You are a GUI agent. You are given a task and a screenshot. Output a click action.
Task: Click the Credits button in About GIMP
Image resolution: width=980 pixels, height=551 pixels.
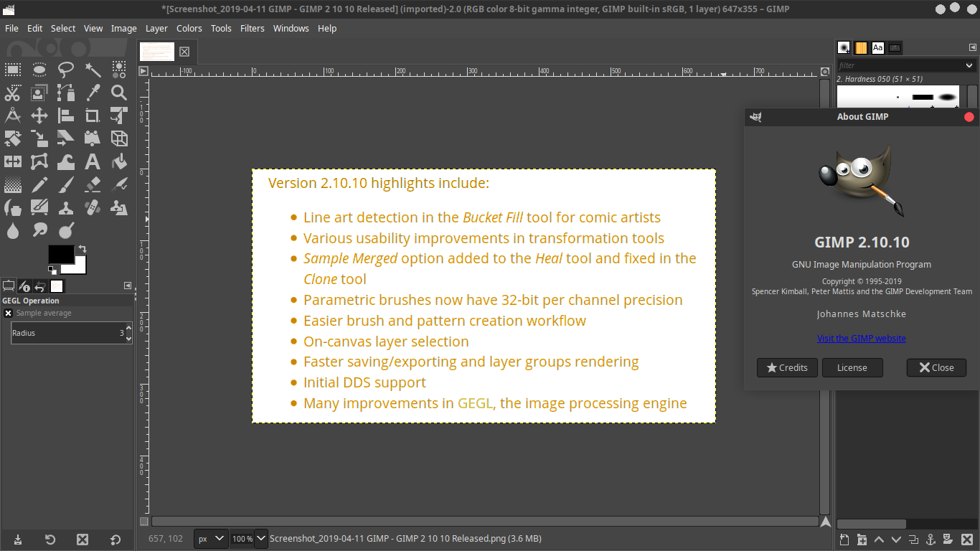tap(787, 367)
